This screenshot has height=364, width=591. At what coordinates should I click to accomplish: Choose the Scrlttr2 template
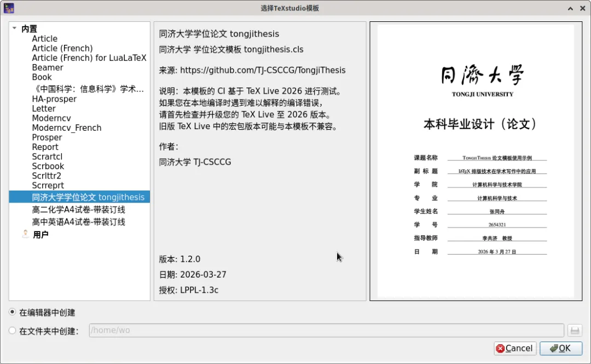click(47, 176)
